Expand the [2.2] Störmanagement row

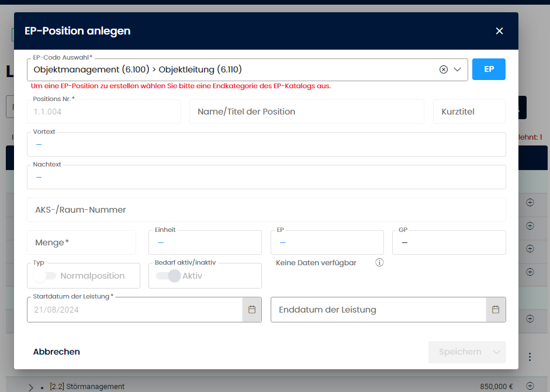[31, 387]
